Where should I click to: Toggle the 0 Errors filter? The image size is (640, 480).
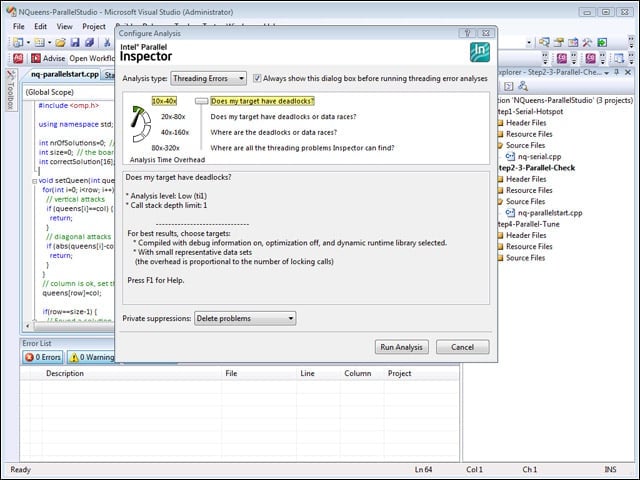point(43,357)
